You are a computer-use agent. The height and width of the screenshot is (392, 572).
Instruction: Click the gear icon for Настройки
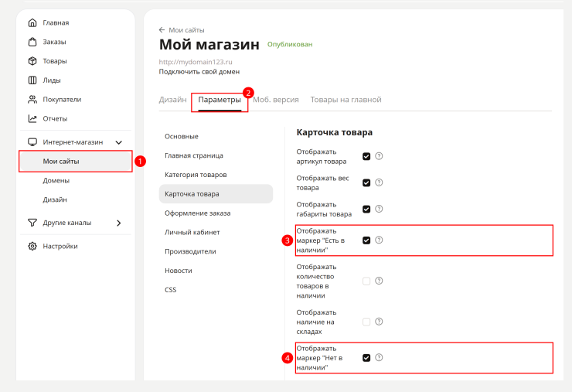coord(32,246)
